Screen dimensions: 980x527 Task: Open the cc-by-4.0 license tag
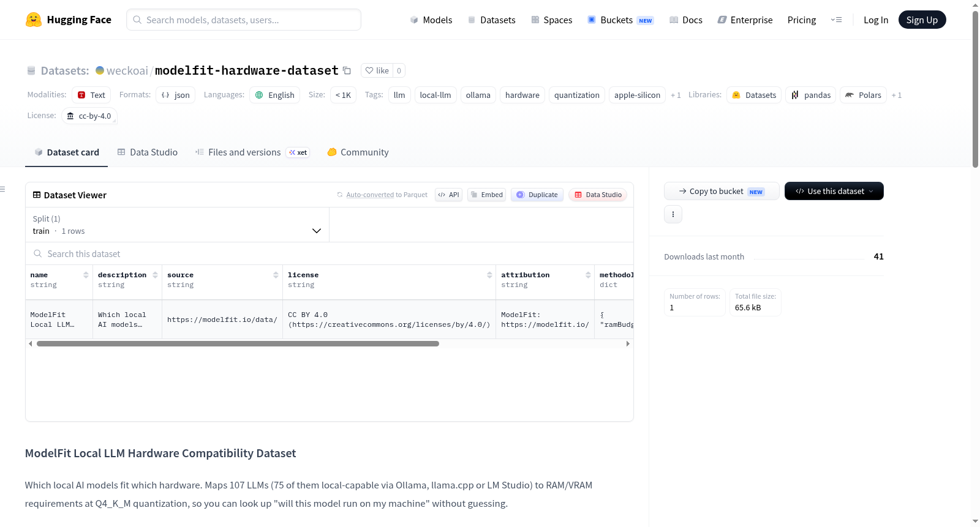click(89, 116)
